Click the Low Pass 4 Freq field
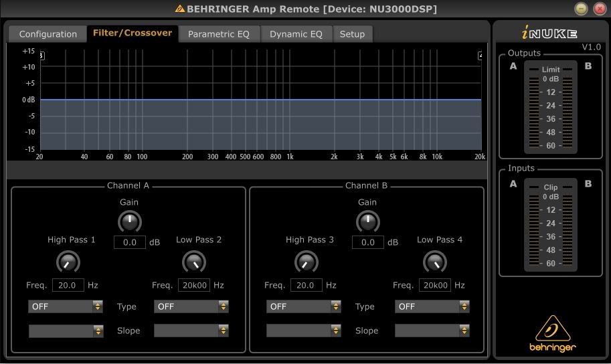The width and height of the screenshot is (611, 364). point(435,285)
